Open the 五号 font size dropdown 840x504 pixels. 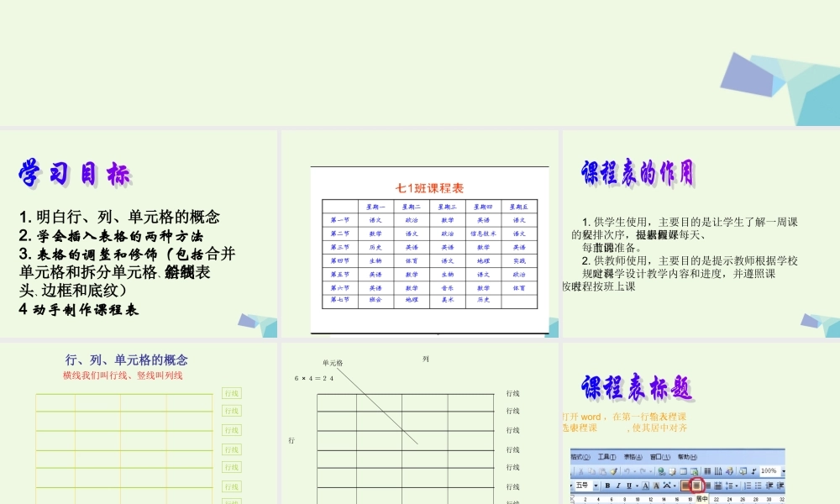coord(596,486)
